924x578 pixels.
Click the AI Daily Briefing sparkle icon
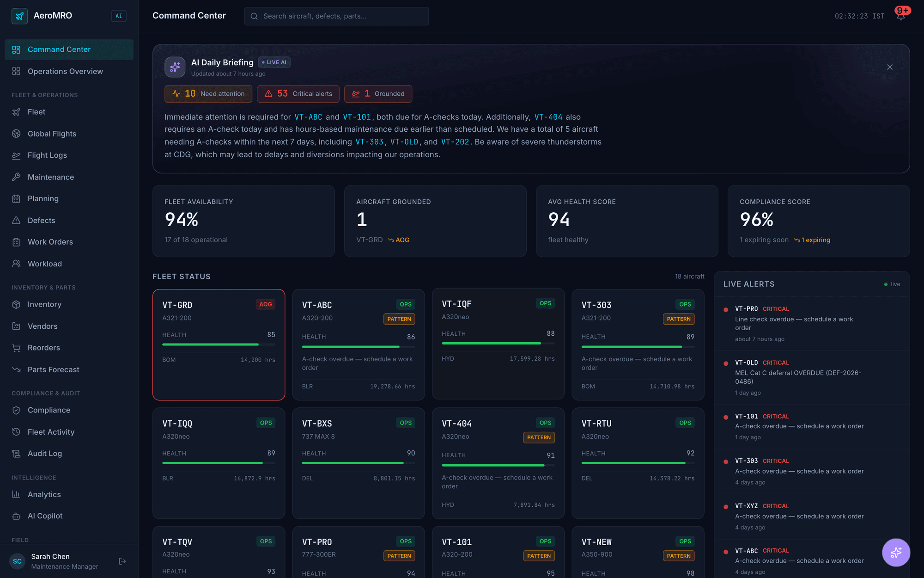175,67
